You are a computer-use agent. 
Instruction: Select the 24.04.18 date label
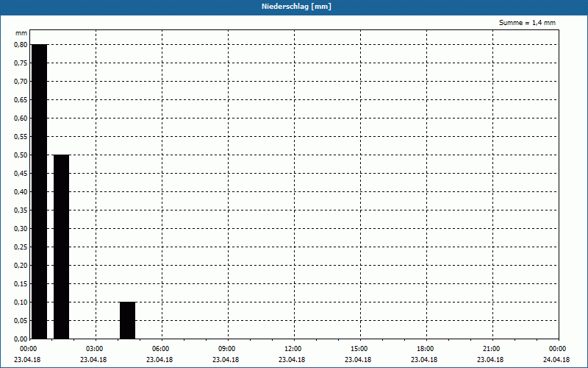tap(556, 360)
